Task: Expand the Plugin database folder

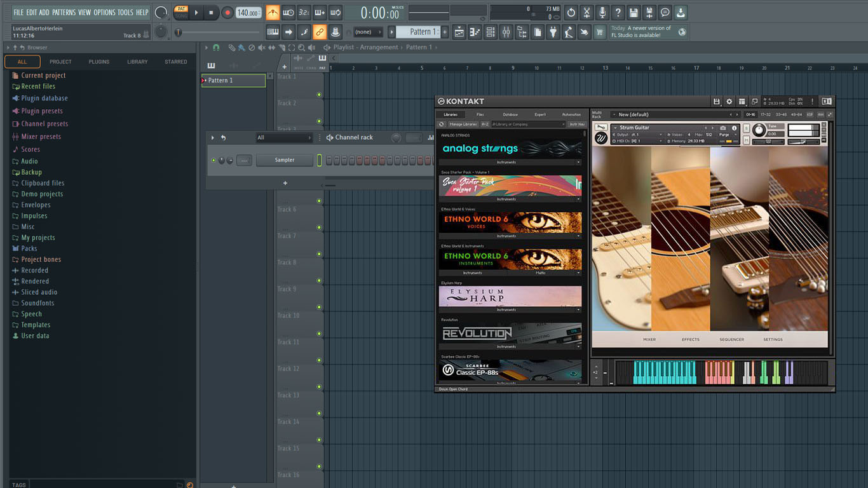Action: pos(44,98)
